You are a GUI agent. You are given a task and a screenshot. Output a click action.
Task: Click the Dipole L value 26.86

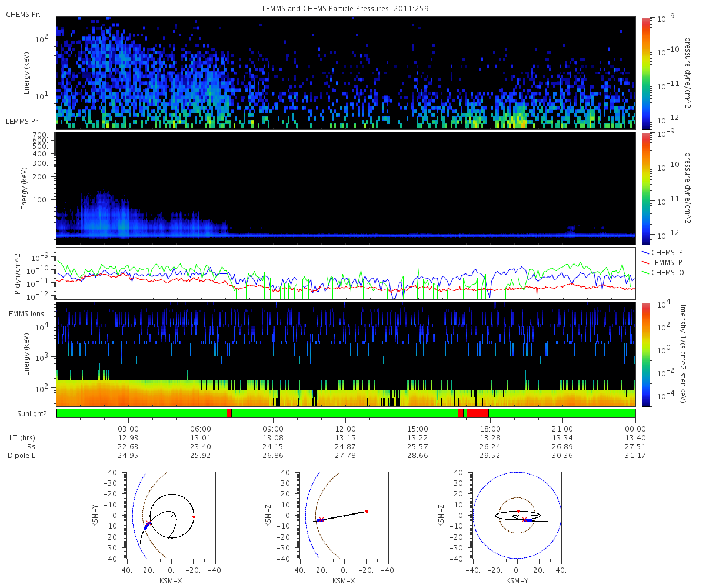274,456
